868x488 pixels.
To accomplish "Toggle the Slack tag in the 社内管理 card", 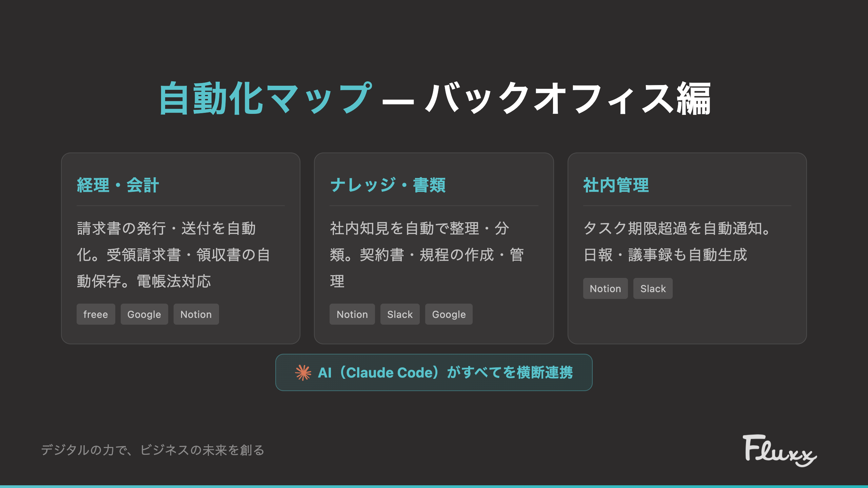I will coord(653,288).
